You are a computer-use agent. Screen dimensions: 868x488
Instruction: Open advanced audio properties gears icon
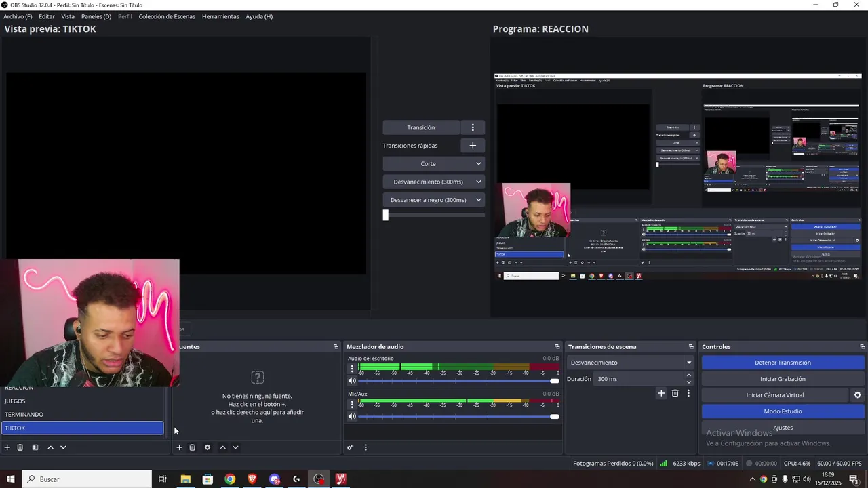351,447
